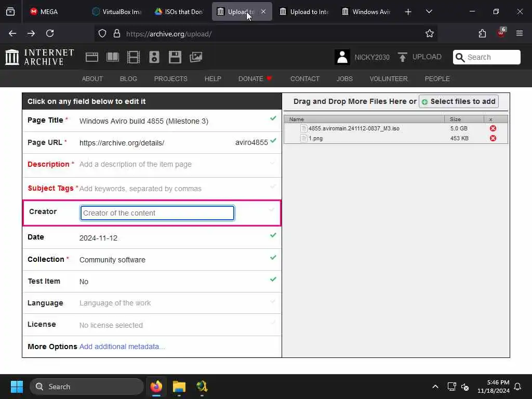532x399 pixels.
Task: Open the DONATE nav link
Action: pos(255,79)
